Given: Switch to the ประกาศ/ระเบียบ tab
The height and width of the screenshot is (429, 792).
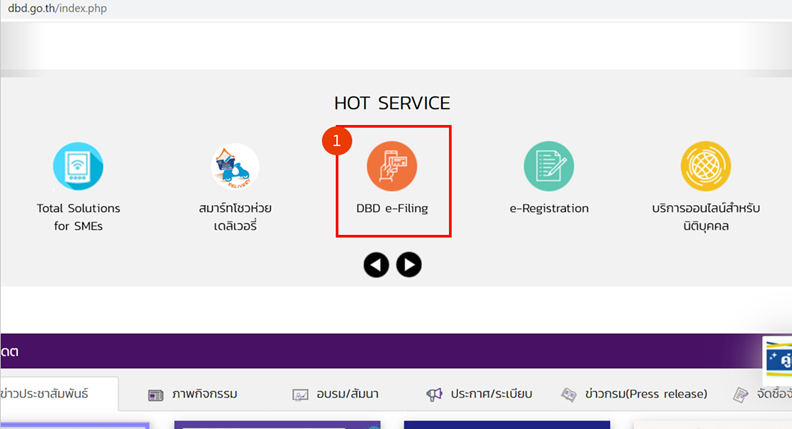Looking at the screenshot, I should coord(479,394).
